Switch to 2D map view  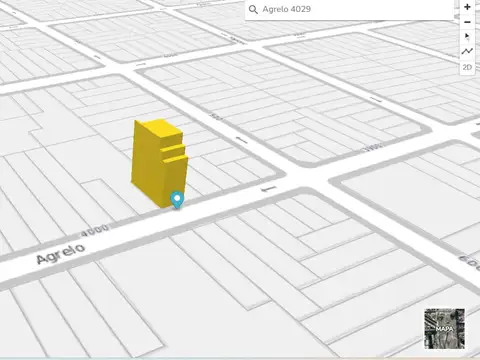467,67
